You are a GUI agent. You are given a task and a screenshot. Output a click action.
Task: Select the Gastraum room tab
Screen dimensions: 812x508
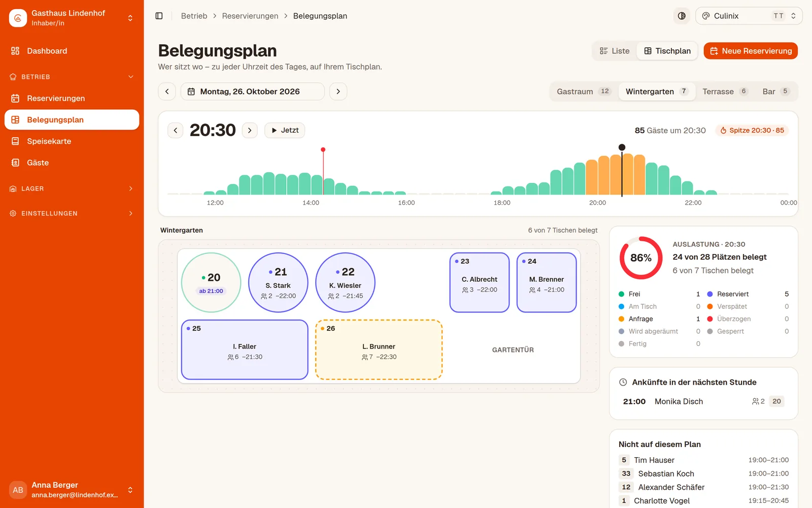[584, 91]
